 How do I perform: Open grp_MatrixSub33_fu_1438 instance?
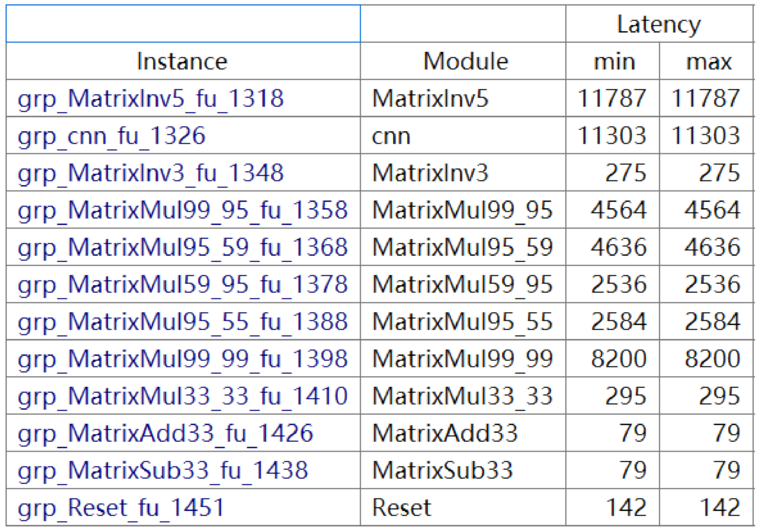pyautogui.click(x=163, y=470)
